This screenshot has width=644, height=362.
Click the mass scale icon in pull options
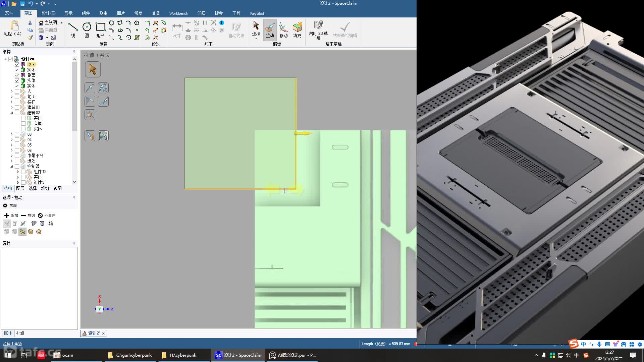click(x=42, y=224)
